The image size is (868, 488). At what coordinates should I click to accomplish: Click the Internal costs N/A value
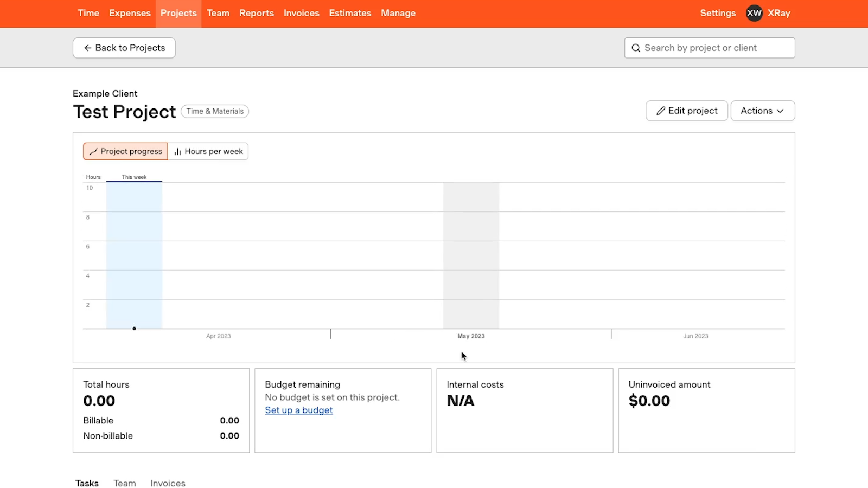coord(461,401)
